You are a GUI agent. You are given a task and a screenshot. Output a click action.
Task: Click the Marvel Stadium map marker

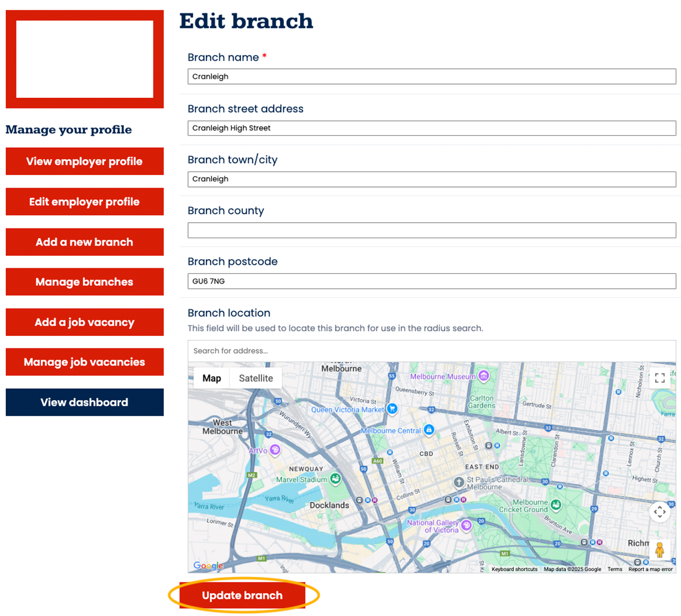pos(335,480)
